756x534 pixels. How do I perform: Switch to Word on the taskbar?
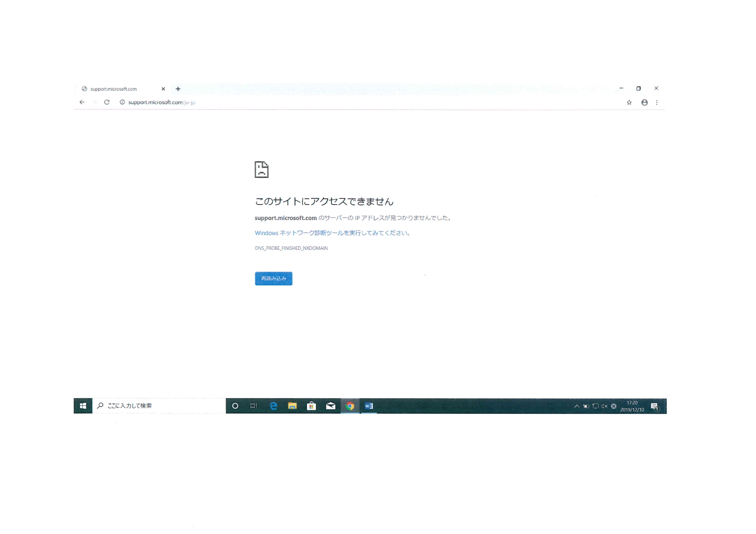click(369, 406)
